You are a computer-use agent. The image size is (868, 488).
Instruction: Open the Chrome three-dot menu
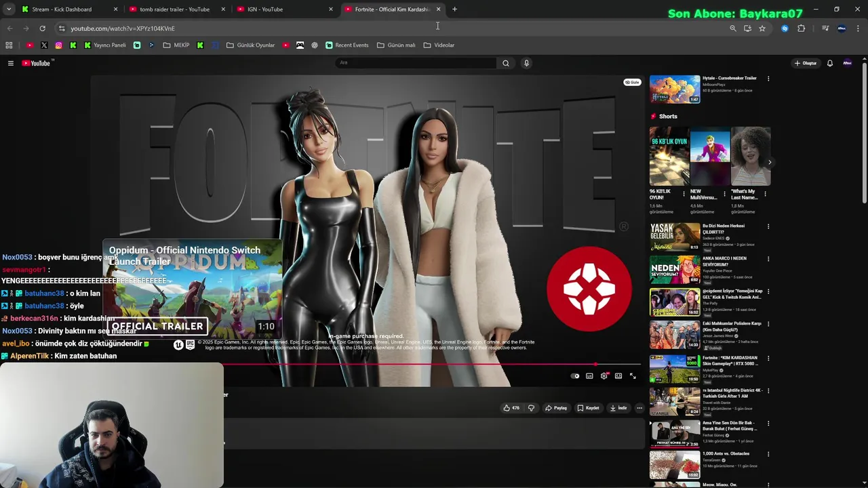coord(858,28)
